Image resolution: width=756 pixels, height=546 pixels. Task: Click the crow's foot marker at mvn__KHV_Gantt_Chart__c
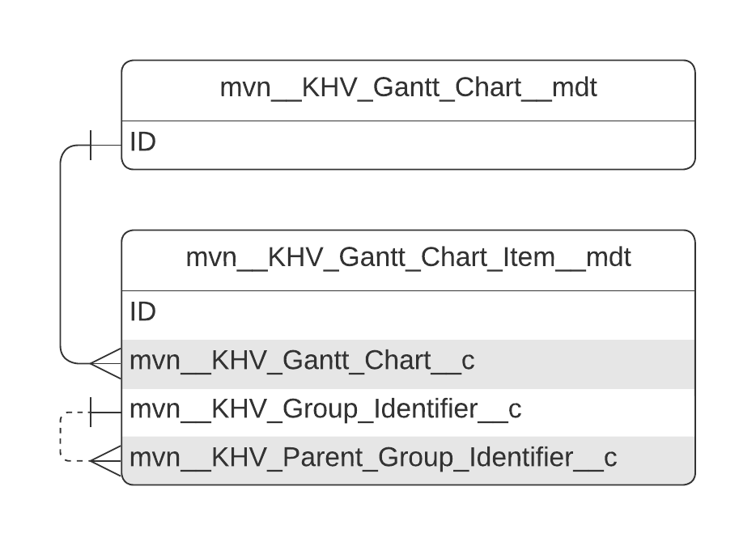coord(106,364)
